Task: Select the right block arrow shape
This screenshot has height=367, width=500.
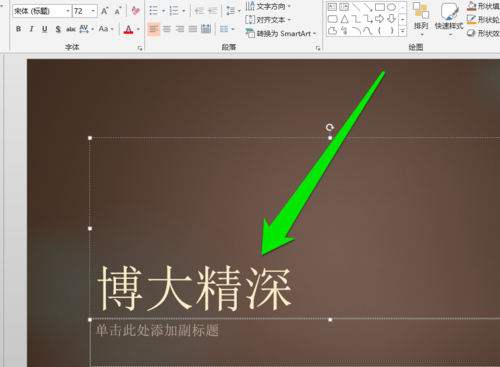Action: (380, 19)
